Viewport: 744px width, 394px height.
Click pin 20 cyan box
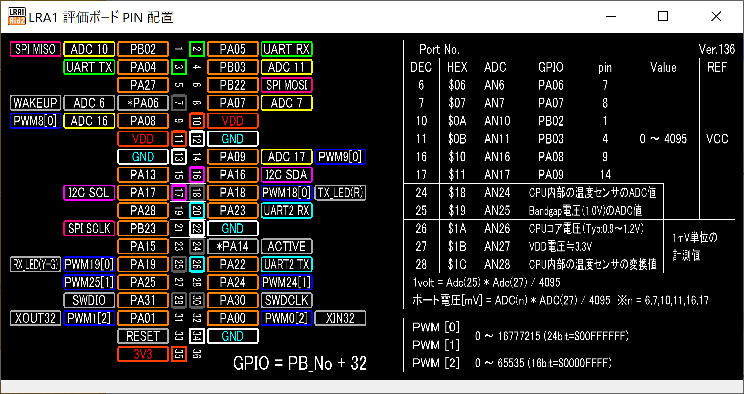[x=197, y=211]
